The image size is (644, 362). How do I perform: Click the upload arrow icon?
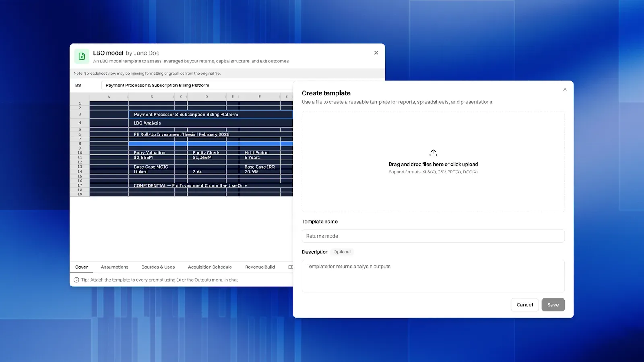click(x=433, y=153)
